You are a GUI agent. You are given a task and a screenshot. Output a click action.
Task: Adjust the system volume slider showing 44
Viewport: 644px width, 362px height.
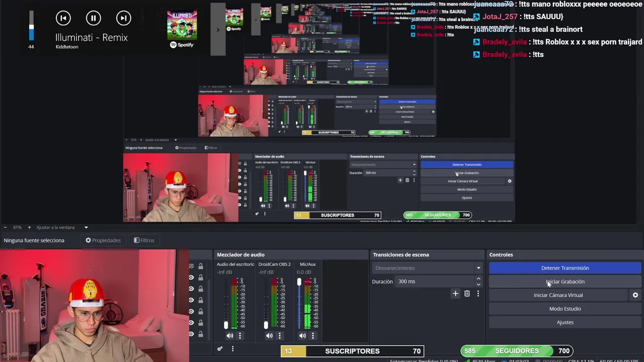pos(31,26)
